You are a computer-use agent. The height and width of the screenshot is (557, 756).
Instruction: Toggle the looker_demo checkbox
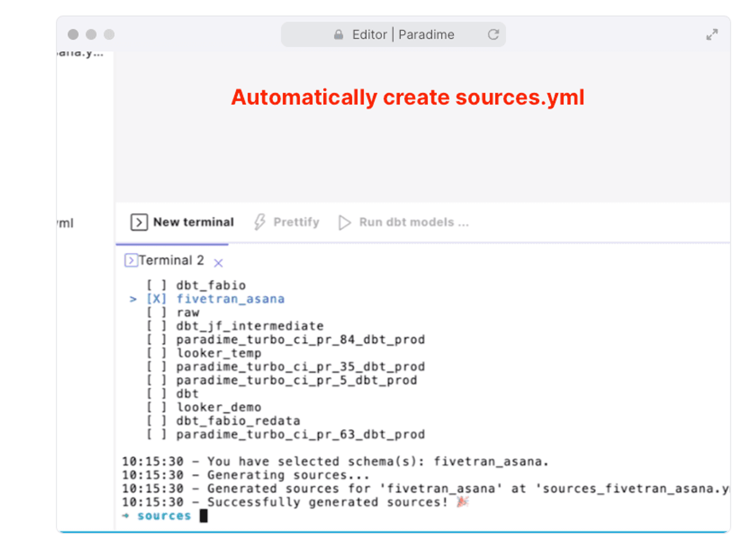pyautogui.click(x=156, y=407)
